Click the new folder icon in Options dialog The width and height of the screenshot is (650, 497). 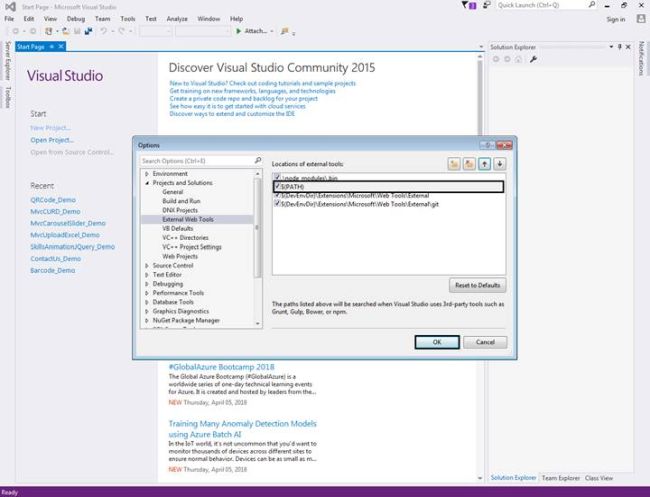[x=454, y=164]
